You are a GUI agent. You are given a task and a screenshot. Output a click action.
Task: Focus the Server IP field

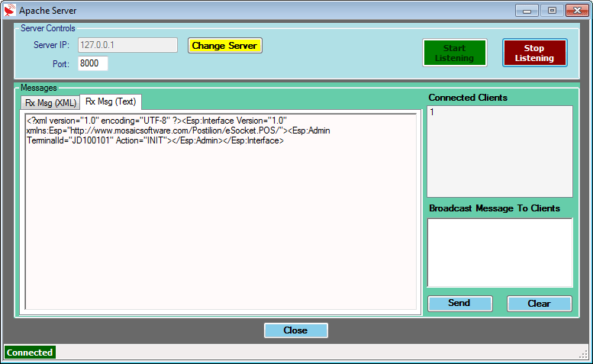point(127,45)
